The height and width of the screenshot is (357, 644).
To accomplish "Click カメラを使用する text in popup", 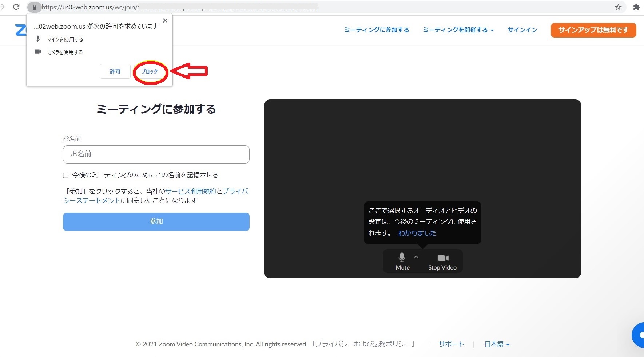I will coord(65,52).
